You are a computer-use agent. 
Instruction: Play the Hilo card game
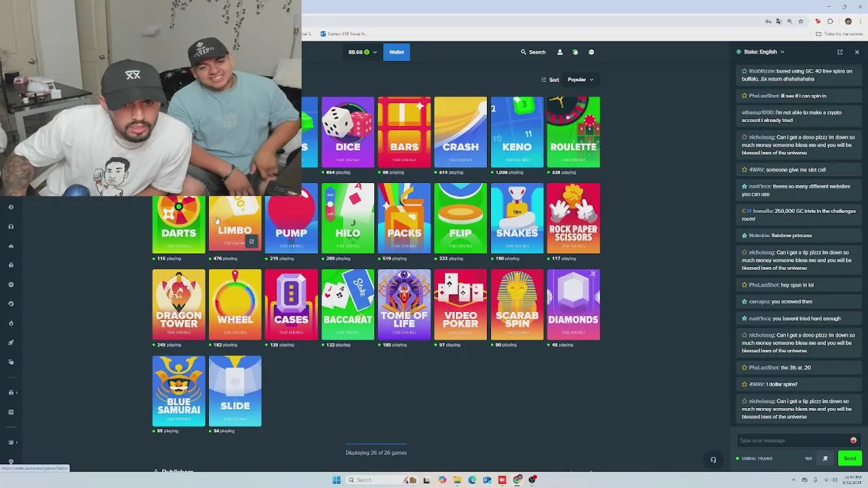pyautogui.click(x=348, y=218)
